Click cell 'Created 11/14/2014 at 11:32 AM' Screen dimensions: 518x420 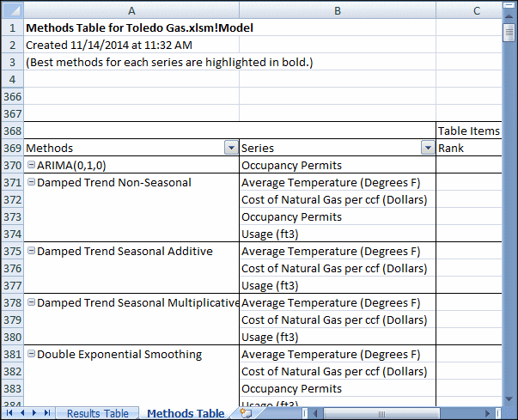(x=109, y=45)
